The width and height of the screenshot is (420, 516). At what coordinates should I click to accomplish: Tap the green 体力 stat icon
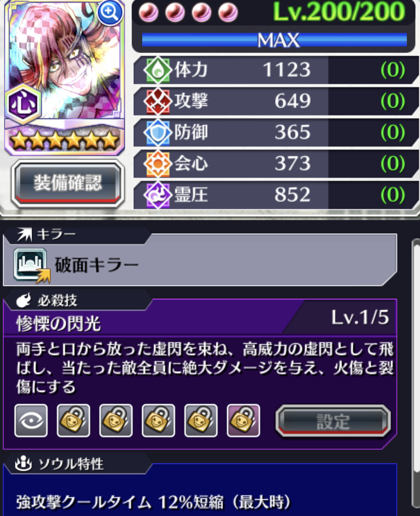[158, 70]
